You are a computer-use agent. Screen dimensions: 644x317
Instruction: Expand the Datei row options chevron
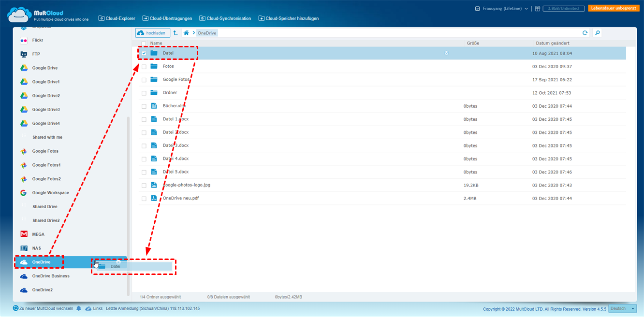[x=446, y=53]
